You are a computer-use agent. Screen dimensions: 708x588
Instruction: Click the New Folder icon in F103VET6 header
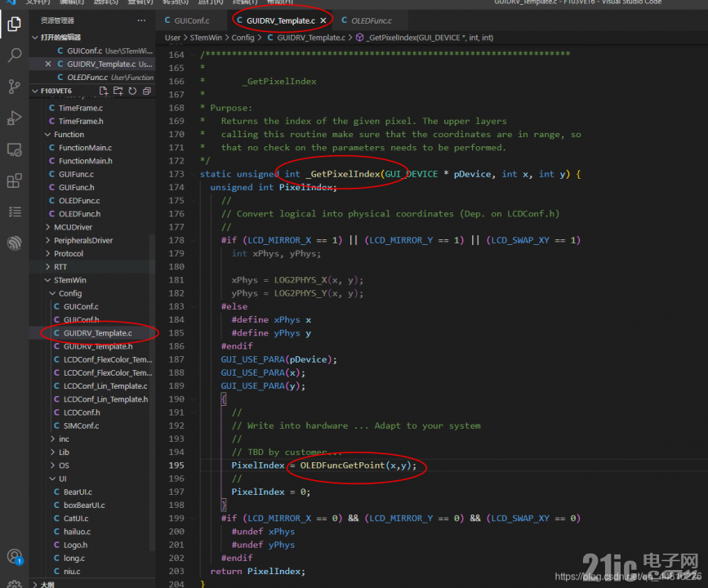118,91
